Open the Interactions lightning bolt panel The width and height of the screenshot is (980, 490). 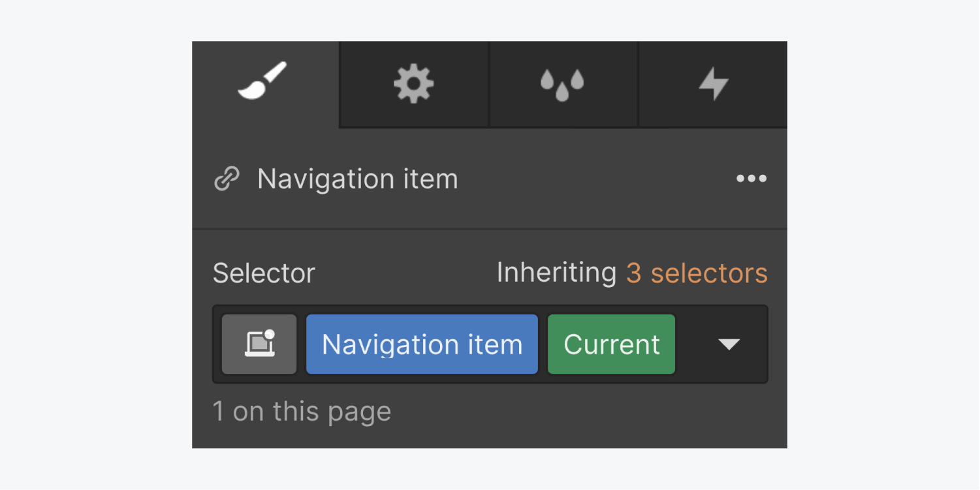(712, 83)
